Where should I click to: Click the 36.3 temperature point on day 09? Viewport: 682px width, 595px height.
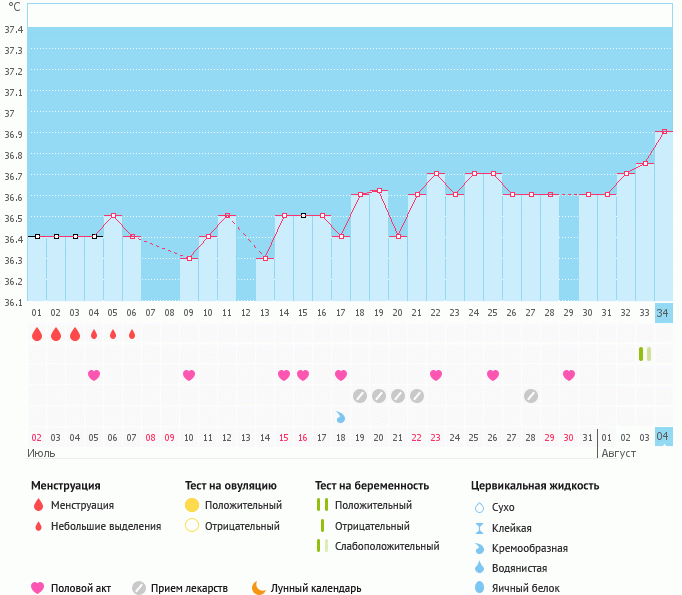(189, 258)
